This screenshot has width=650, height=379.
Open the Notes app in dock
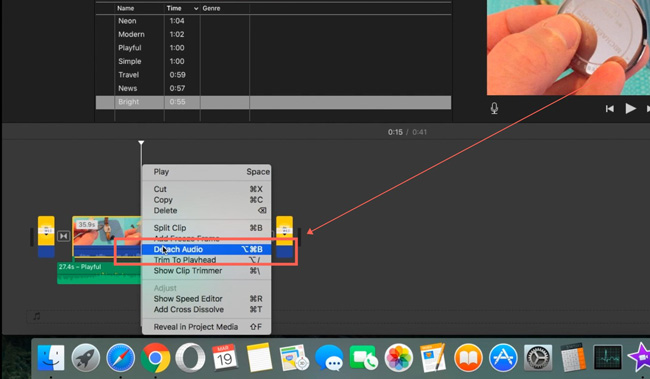(259, 358)
